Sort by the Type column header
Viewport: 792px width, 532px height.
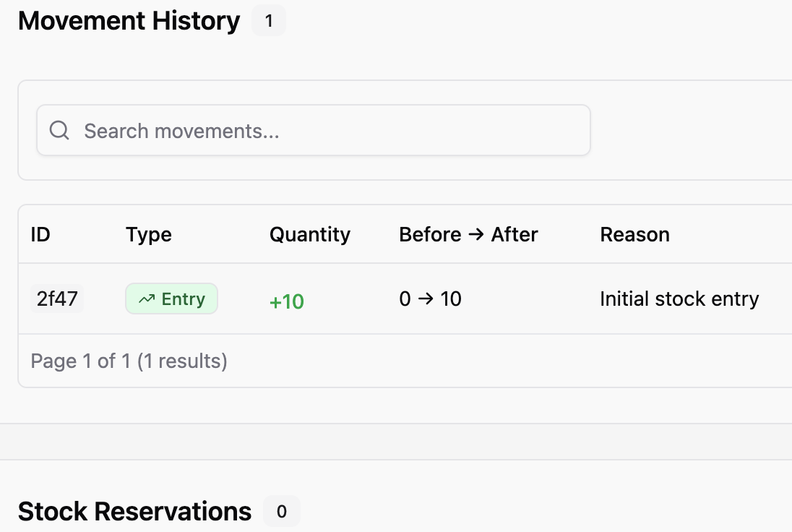point(149,234)
